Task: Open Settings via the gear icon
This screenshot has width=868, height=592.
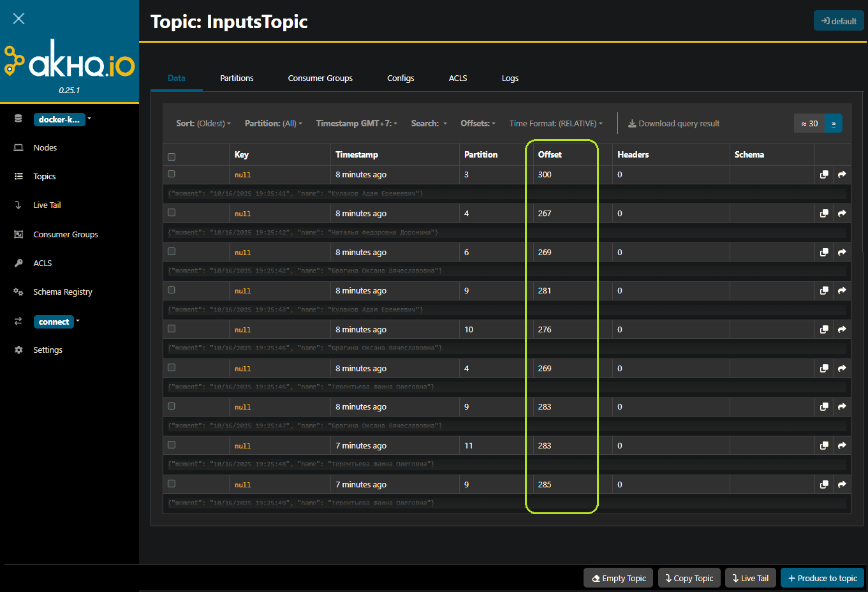Action: click(x=19, y=350)
